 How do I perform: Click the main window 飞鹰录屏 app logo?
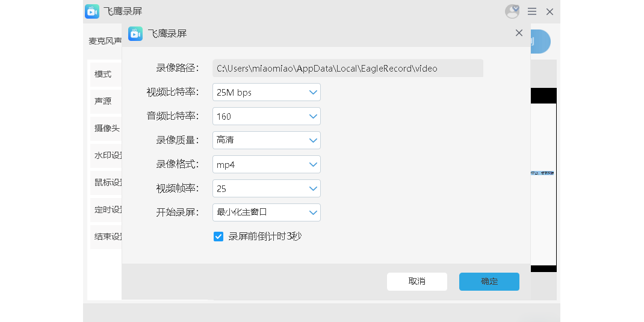tap(92, 11)
